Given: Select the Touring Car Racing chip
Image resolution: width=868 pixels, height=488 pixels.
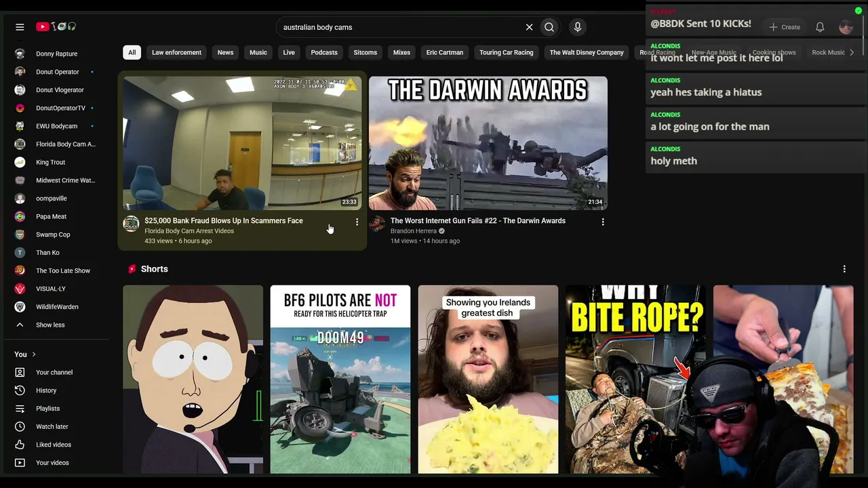Looking at the screenshot, I should click(507, 52).
